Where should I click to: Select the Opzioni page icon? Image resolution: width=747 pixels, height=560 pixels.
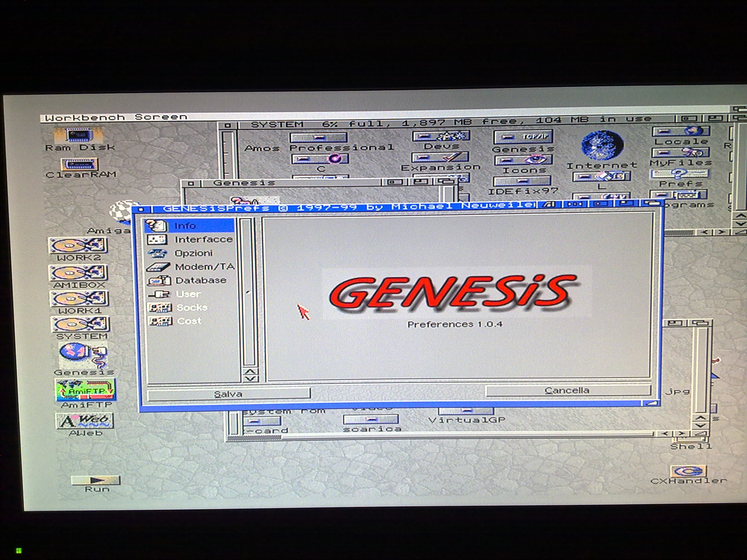pyautogui.click(x=157, y=253)
